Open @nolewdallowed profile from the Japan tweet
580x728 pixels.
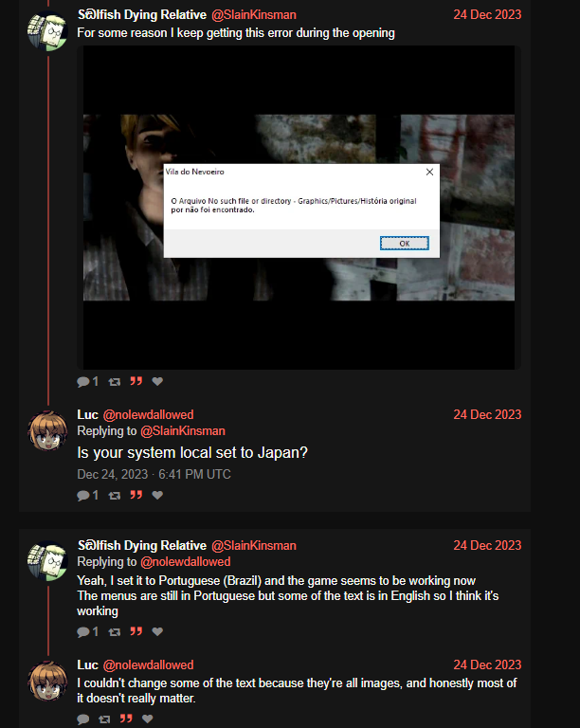point(148,414)
